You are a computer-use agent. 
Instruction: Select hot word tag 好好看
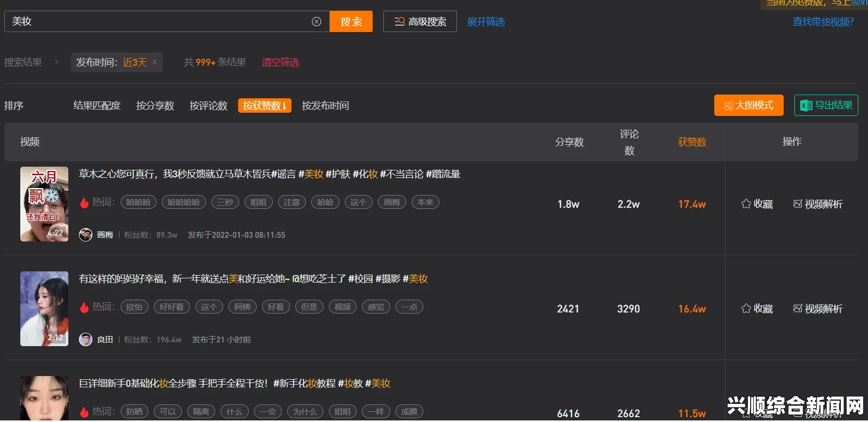click(x=172, y=307)
